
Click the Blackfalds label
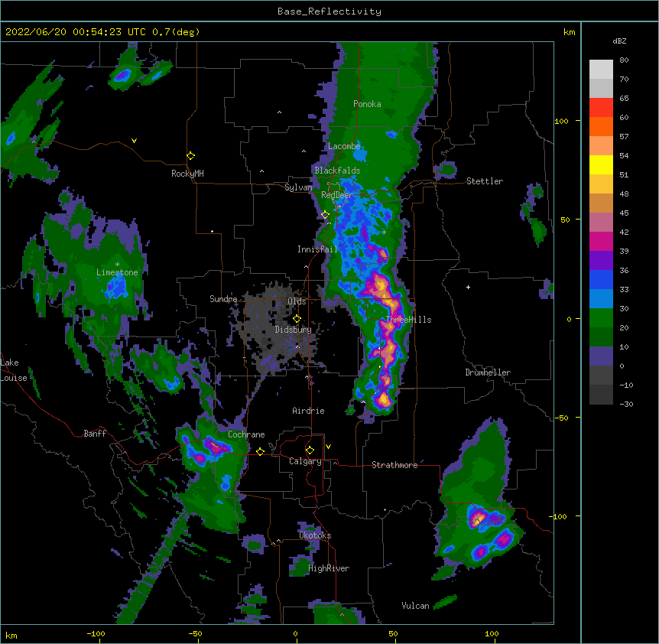(x=337, y=171)
